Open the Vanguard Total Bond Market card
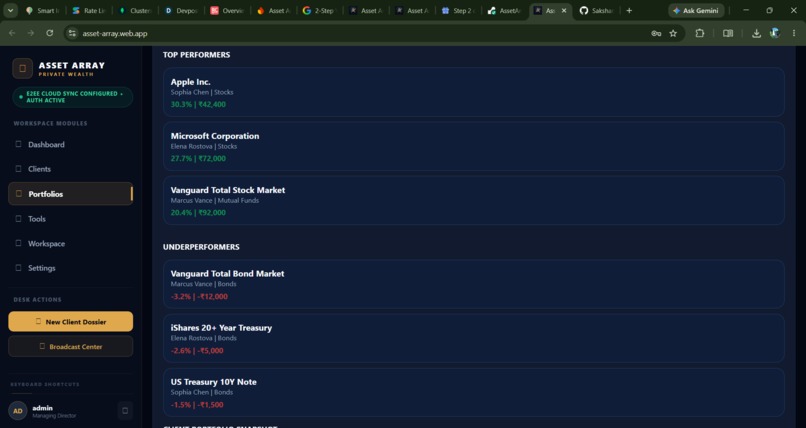The image size is (806, 428). [473, 284]
